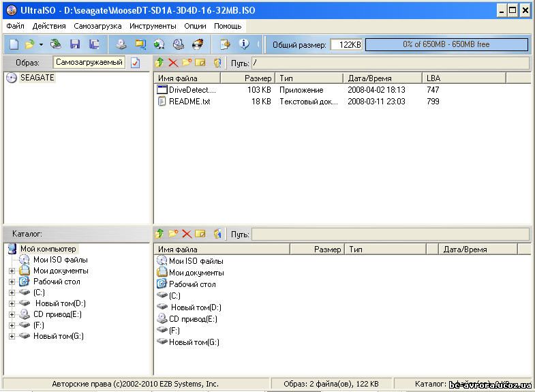
Task: Click the Make CD/DVD image icon
Action: [121, 44]
